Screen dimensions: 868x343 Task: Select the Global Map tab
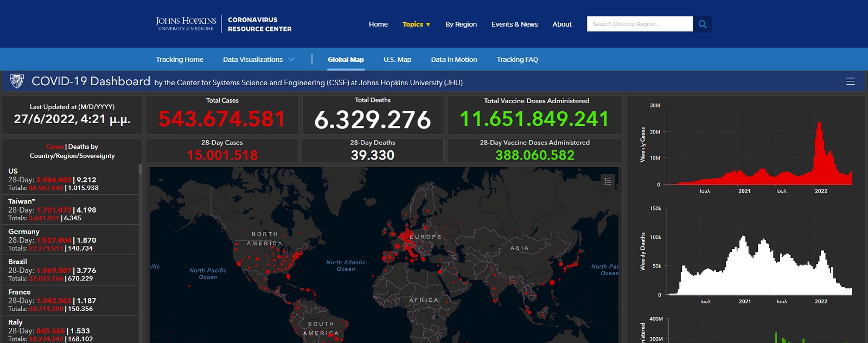[346, 60]
